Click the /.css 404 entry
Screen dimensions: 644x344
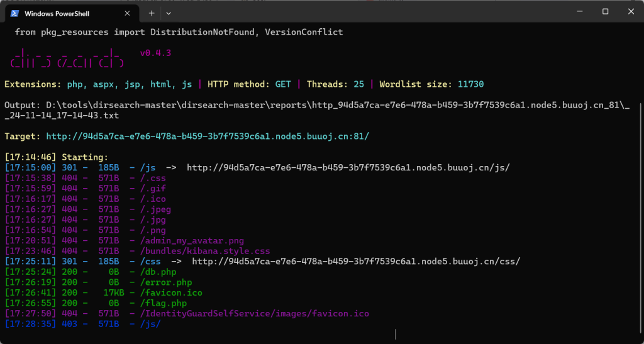click(x=85, y=178)
